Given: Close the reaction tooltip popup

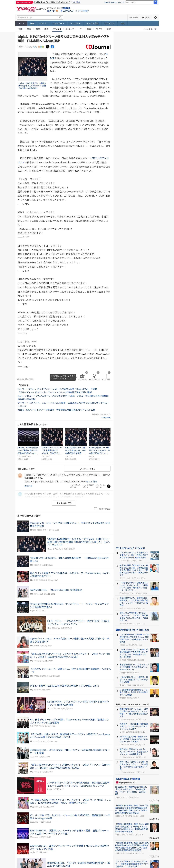Looking at the screenshot, I should click(75, 375).
